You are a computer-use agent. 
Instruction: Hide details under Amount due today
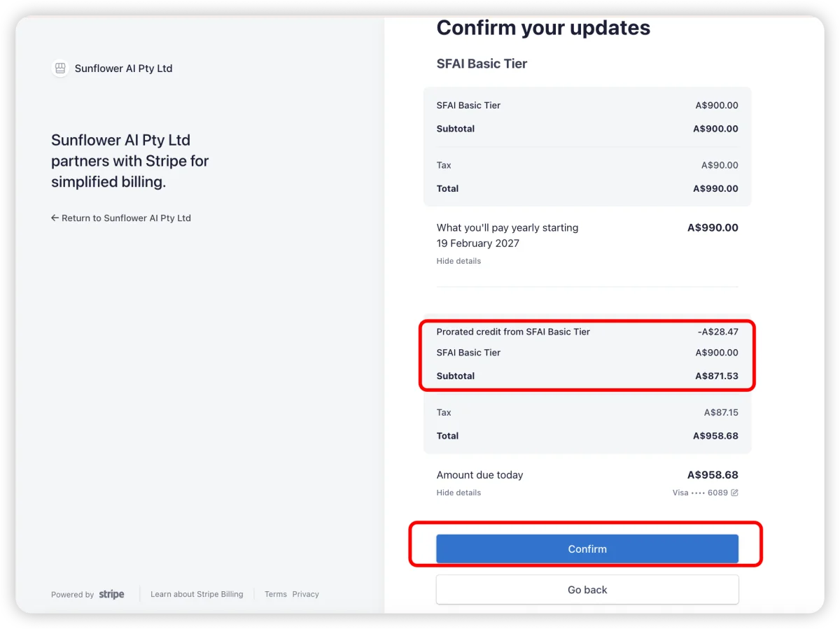[x=458, y=493]
